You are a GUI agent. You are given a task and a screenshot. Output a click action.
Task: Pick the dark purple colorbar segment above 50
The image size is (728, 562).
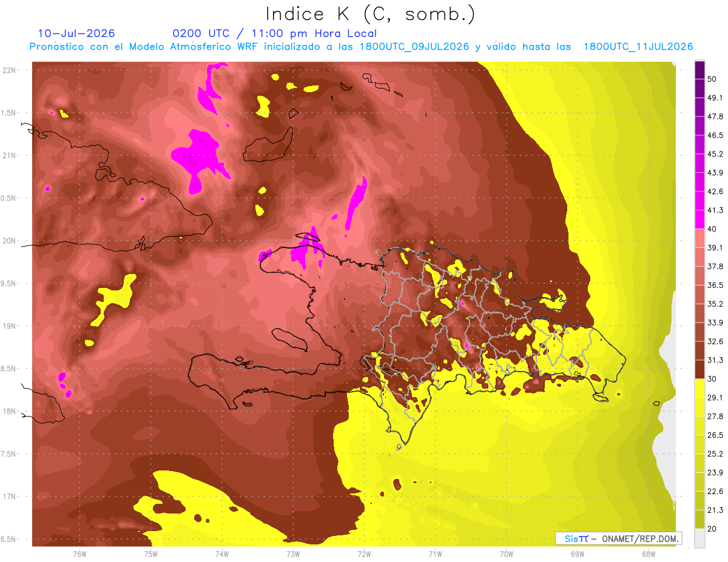(x=699, y=70)
